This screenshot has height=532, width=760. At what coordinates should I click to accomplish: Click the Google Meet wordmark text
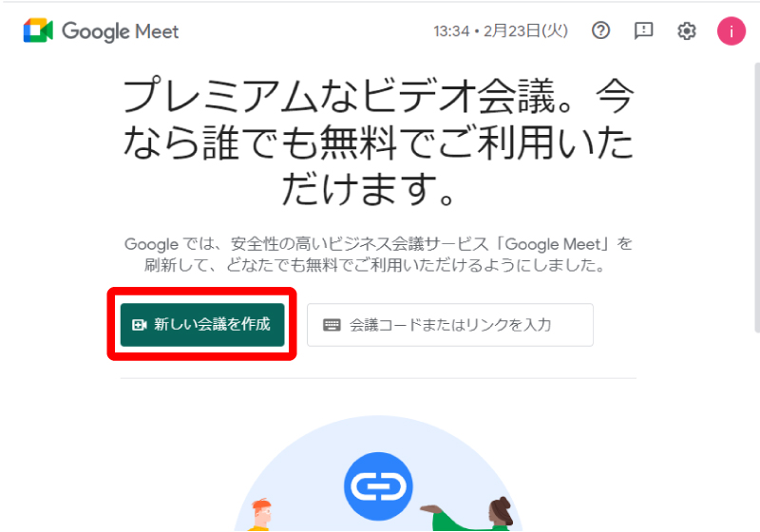tap(121, 32)
